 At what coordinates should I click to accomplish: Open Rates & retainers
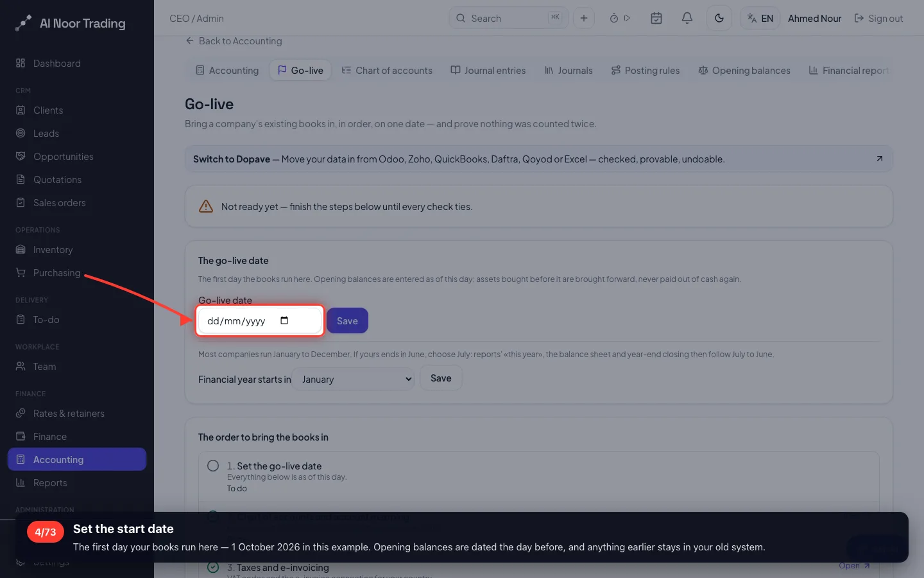(77, 413)
